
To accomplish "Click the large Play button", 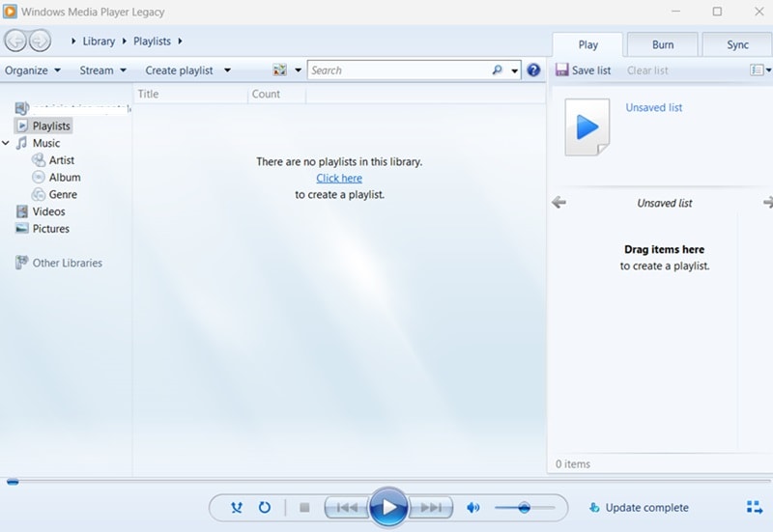I will coord(388,507).
